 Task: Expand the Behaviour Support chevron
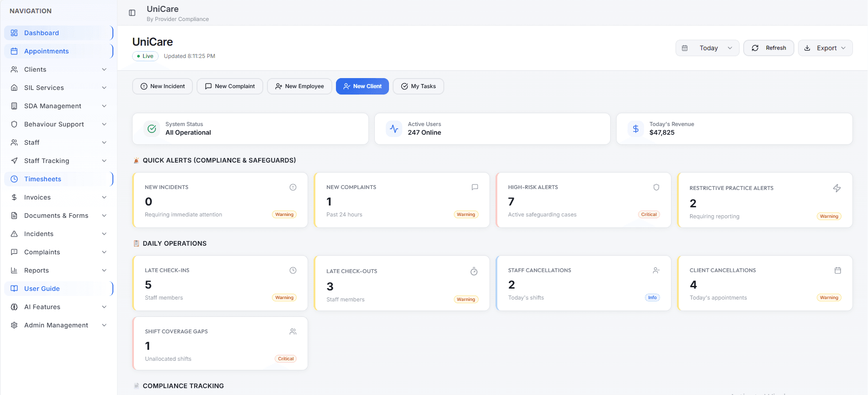coord(104,124)
